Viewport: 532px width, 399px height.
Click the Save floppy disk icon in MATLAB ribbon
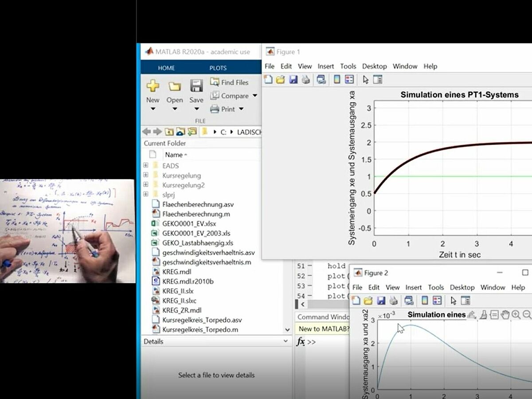click(x=196, y=86)
